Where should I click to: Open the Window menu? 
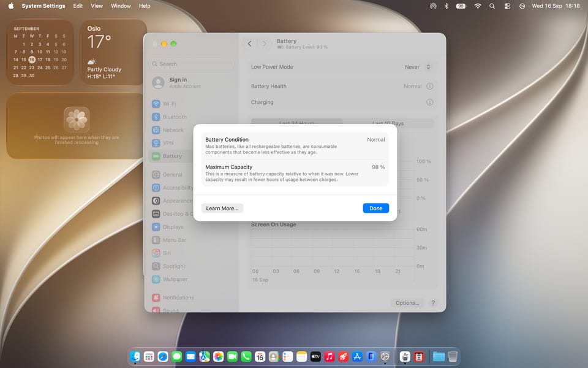click(x=121, y=6)
